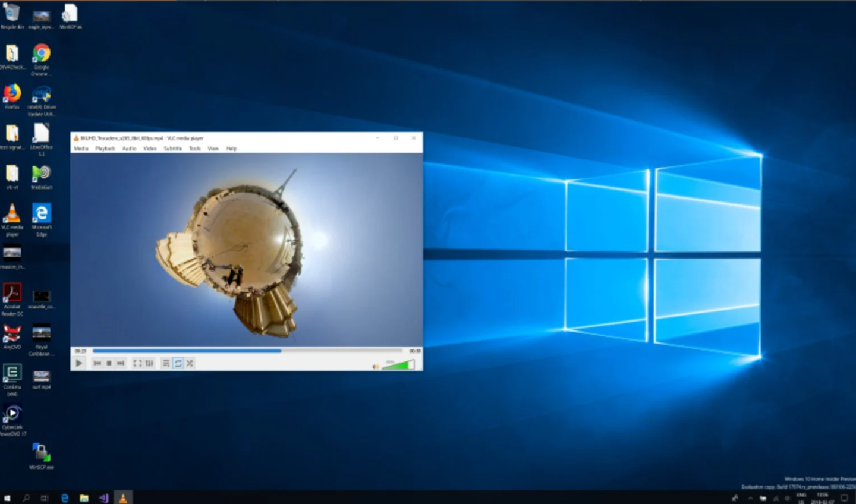The image size is (856, 504).
Task: Select the CyberLink PowerDVD 17 shortcut
Action: click(12, 420)
